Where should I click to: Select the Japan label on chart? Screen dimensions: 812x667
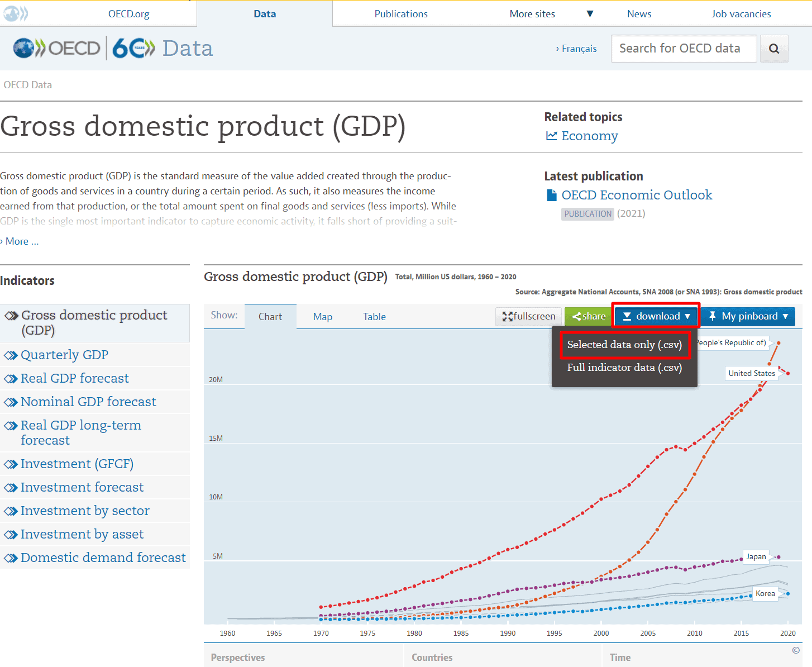[756, 556]
